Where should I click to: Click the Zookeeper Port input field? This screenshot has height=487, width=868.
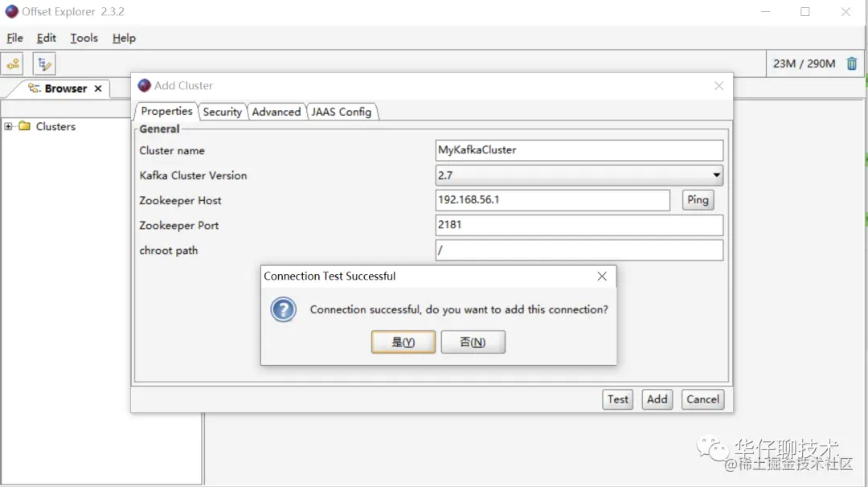pyautogui.click(x=579, y=225)
